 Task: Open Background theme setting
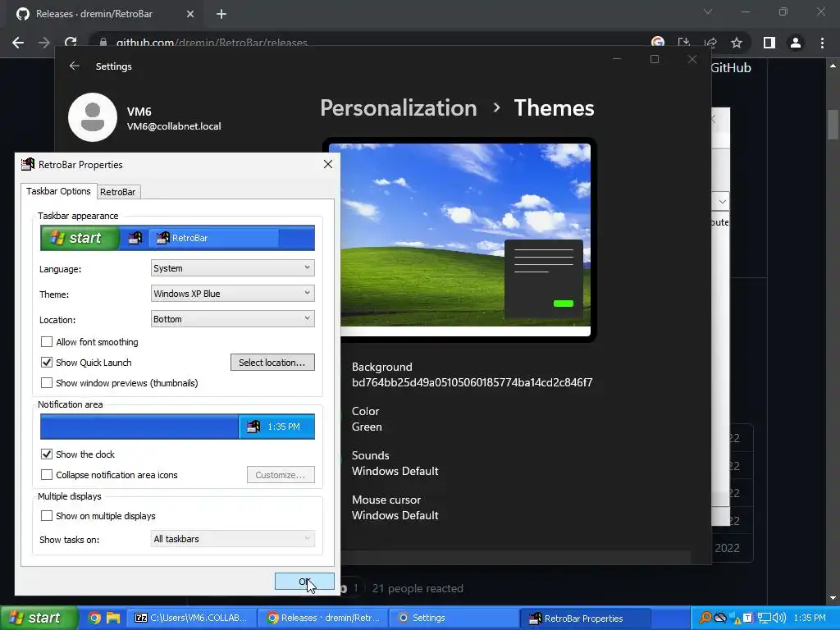click(472, 374)
